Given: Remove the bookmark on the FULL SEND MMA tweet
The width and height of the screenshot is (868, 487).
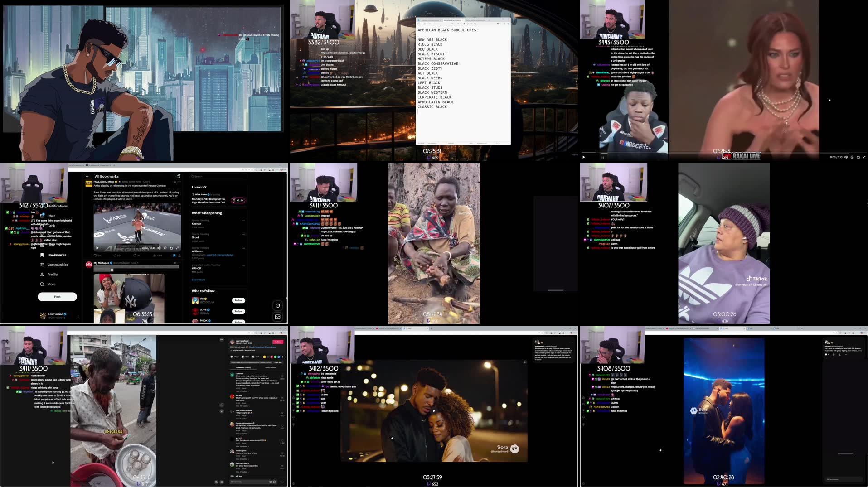Looking at the screenshot, I should pyautogui.click(x=175, y=256).
